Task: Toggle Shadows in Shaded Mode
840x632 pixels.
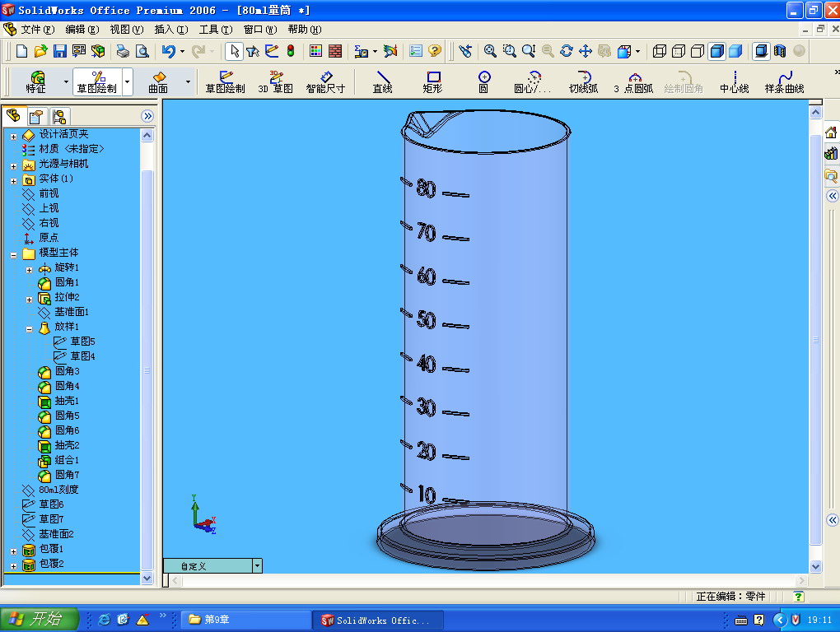Action: tap(761, 51)
